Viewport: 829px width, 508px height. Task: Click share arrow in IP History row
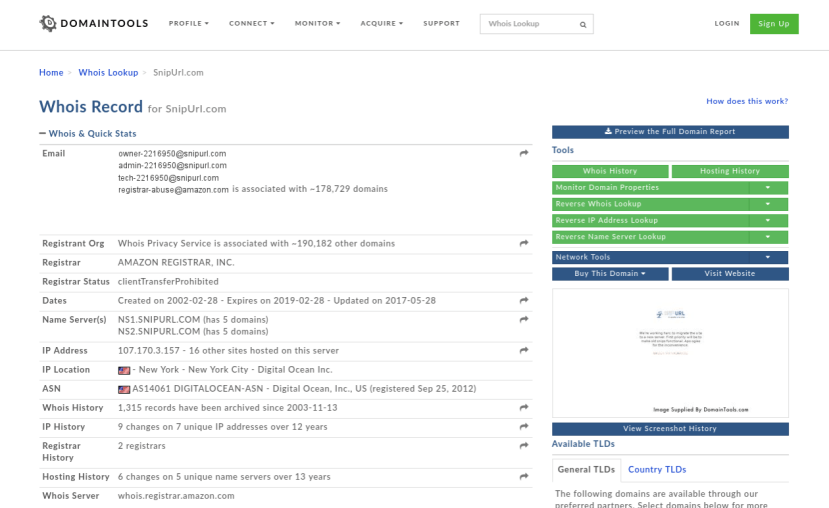coord(523,427)
